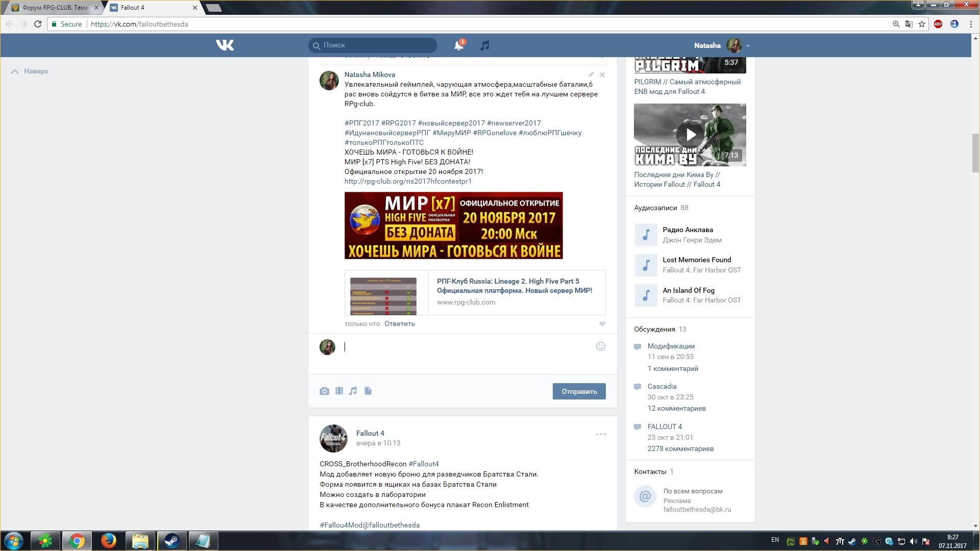Bookmark the page with the star icon
The image size is (980, 551).
922,24
